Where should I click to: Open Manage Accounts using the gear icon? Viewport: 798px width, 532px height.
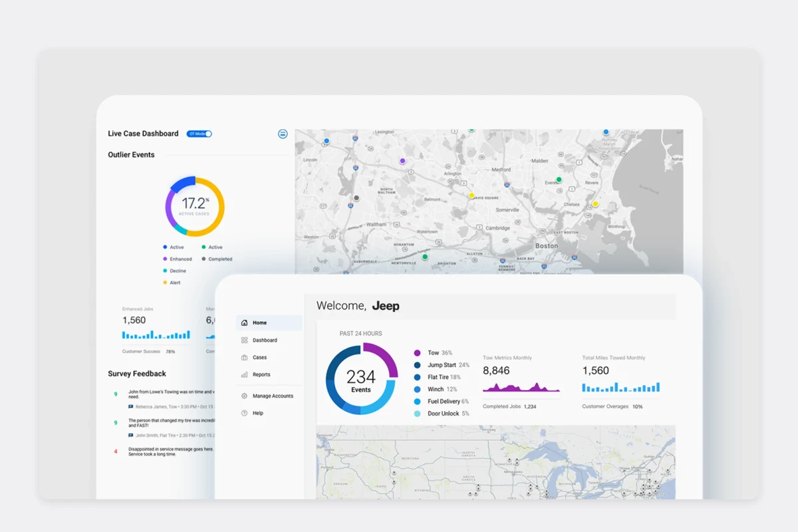(244, 396)
